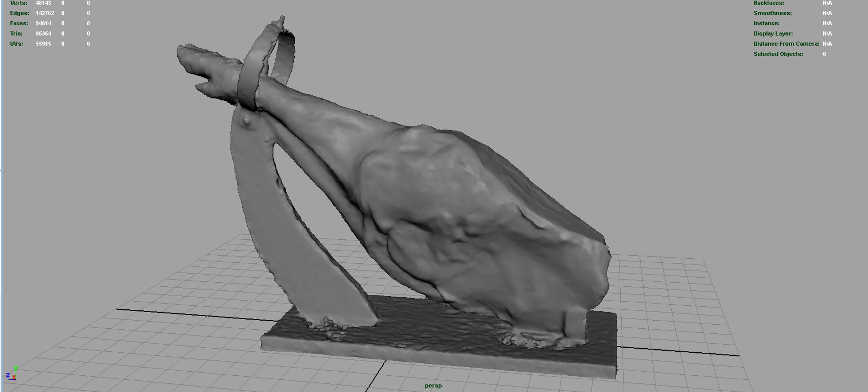Click the UV count value "55915"
Viewport: 868px width, 392px height.
(43, 44)
